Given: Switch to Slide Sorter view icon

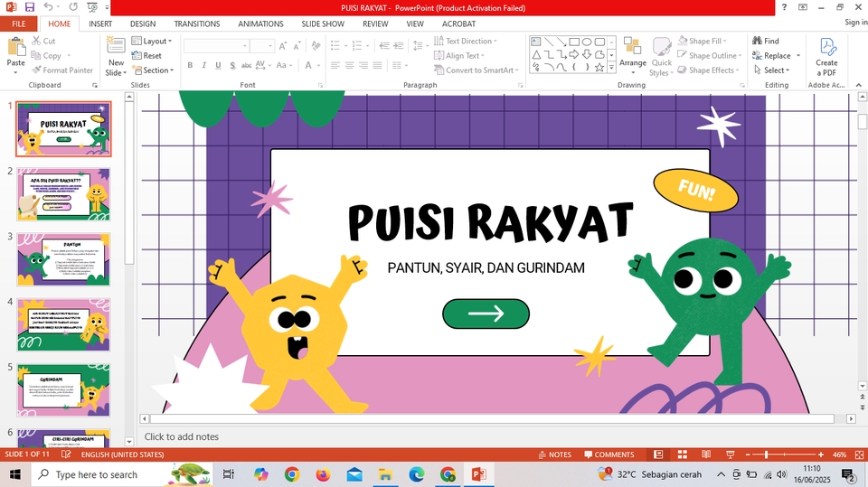Looking at the screenshot, I should tap(683, 454).
